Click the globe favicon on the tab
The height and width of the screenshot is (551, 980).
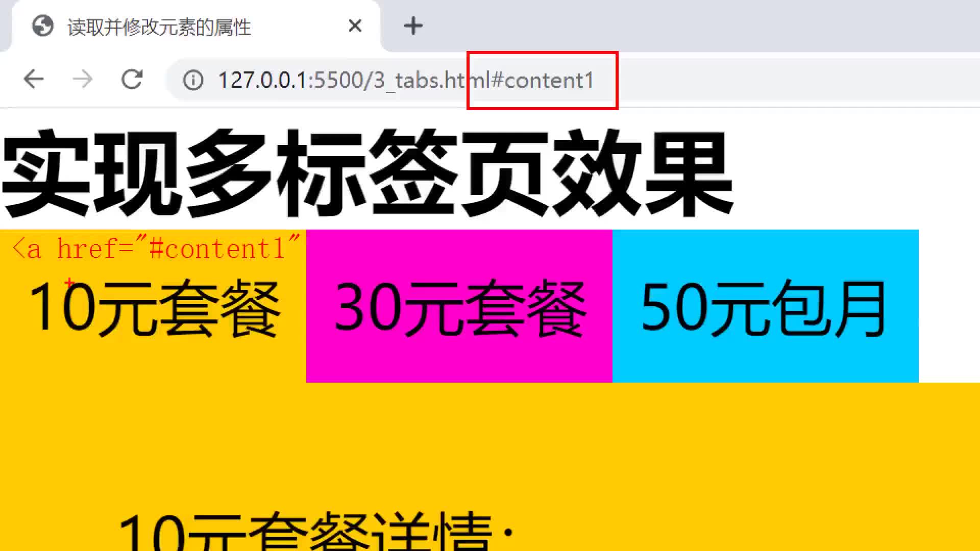(42, 26)
